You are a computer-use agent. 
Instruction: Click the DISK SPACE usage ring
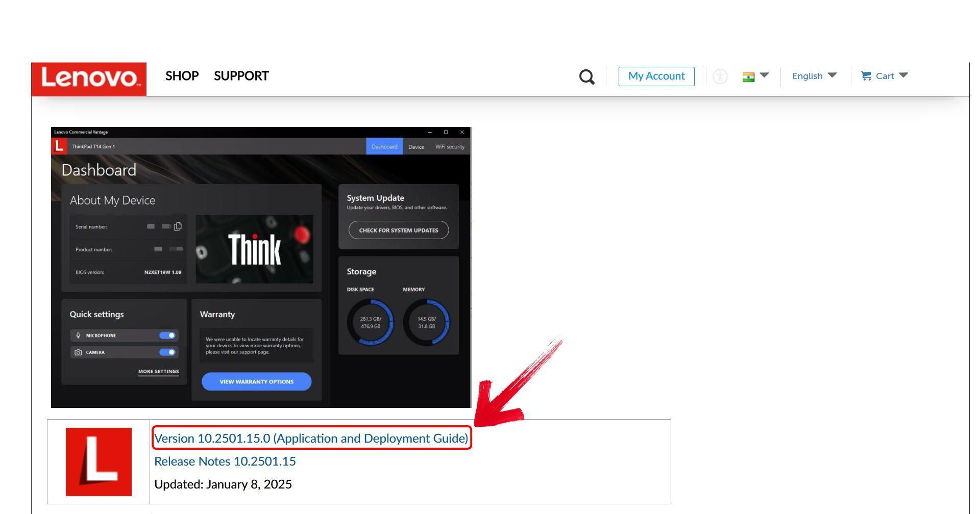click(371, 322)
